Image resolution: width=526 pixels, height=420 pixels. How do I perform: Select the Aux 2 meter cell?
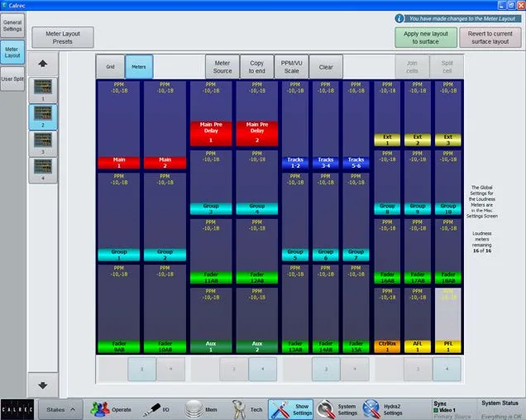point(257,320)
